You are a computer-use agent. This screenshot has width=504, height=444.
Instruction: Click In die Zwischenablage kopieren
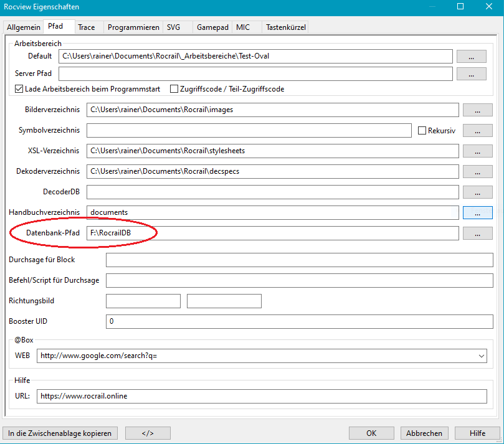(x=60, y=433)
